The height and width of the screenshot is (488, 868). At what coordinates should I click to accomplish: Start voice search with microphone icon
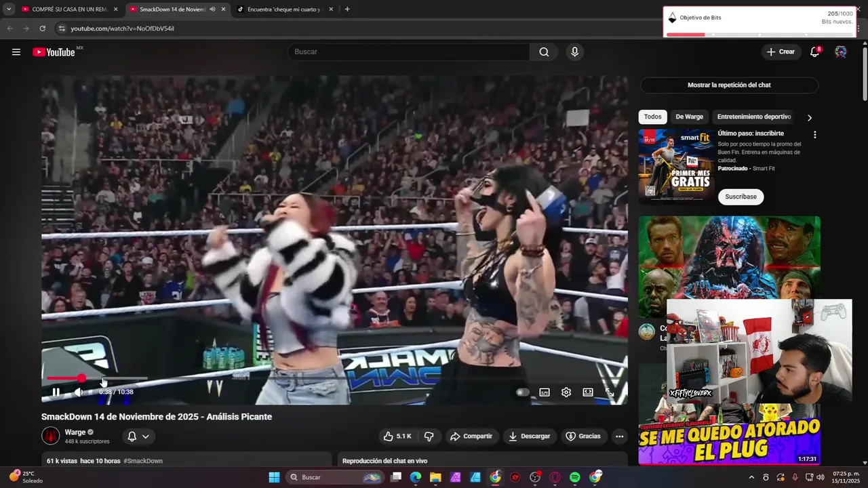click(575, 52)
